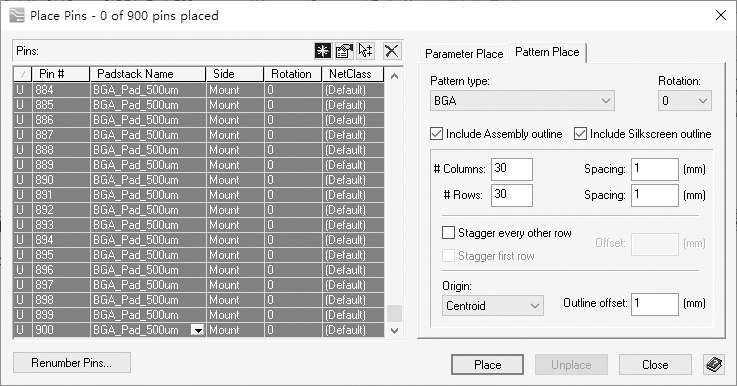The width and height of the screenshot is (737, 386).
Task: Click the # Columns input field
Action: coord(512,169)
